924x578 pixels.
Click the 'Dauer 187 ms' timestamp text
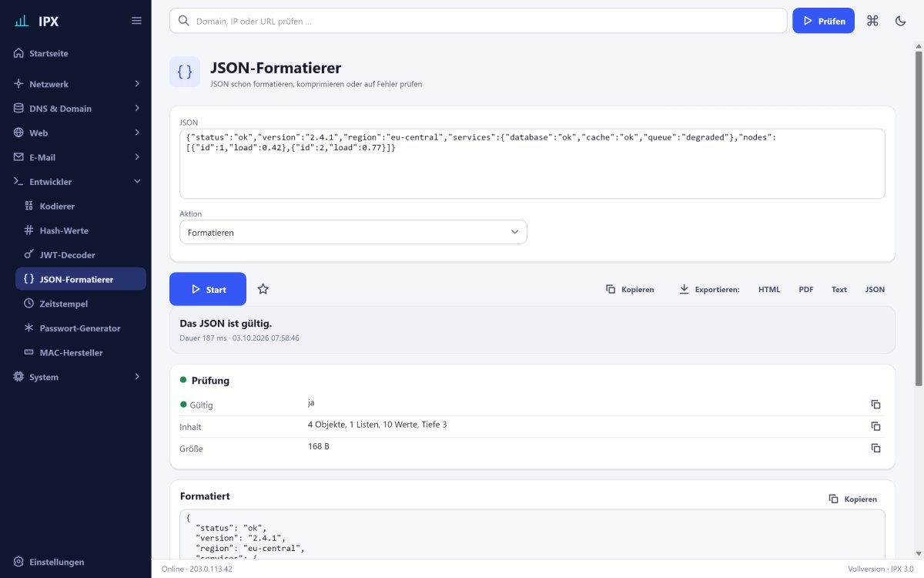coord(239,338)
